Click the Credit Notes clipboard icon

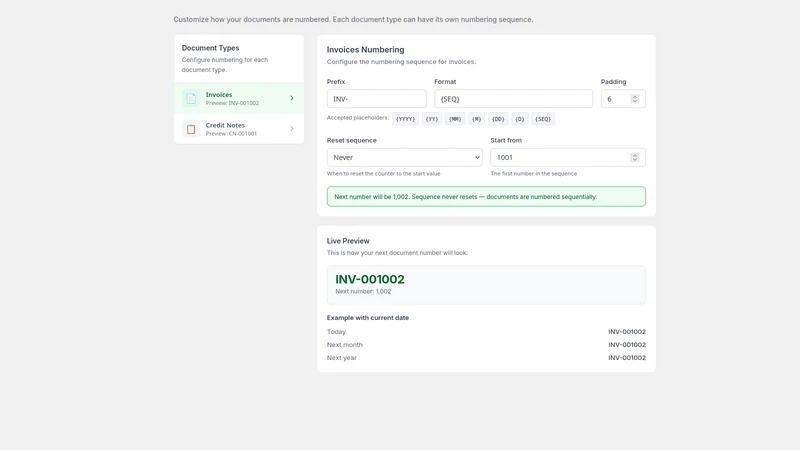(x=191, y=129)
